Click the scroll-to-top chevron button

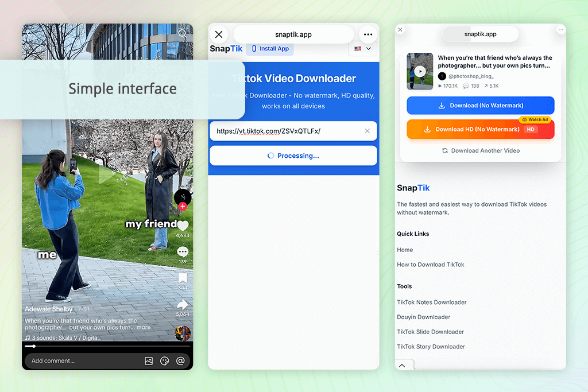point(403,366)
